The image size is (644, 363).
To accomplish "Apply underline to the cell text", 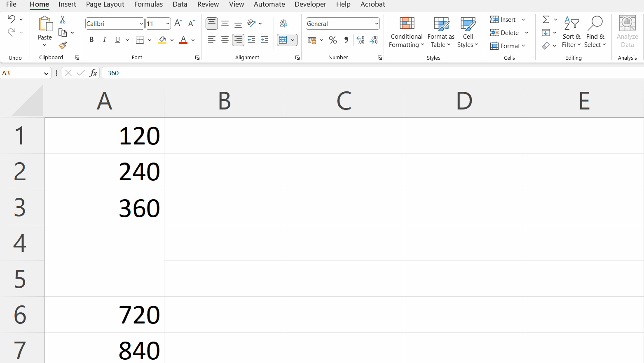I will point(117,40).
